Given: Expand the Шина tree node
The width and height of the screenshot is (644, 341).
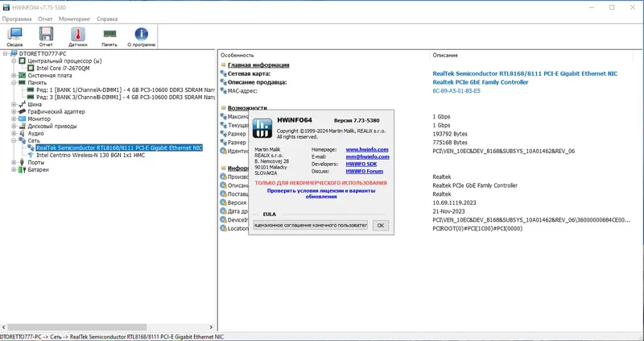Looking at the screenshot, I should [14, 105].
